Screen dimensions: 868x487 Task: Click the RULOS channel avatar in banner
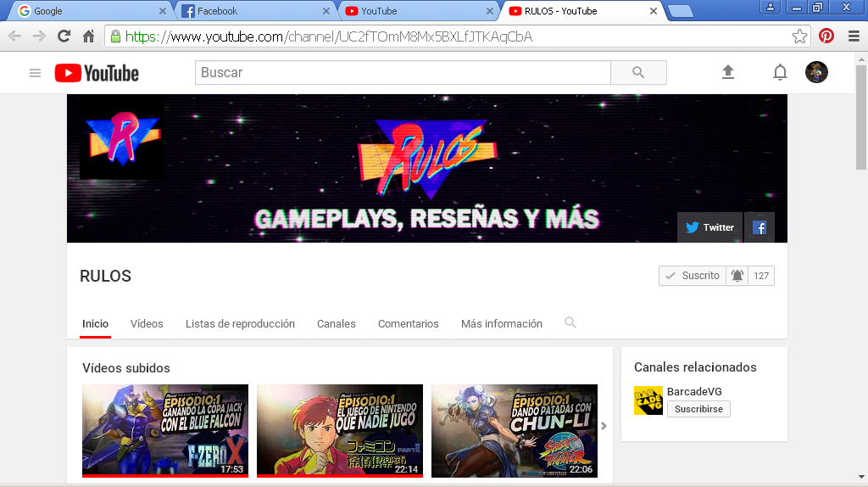point(122,137)
